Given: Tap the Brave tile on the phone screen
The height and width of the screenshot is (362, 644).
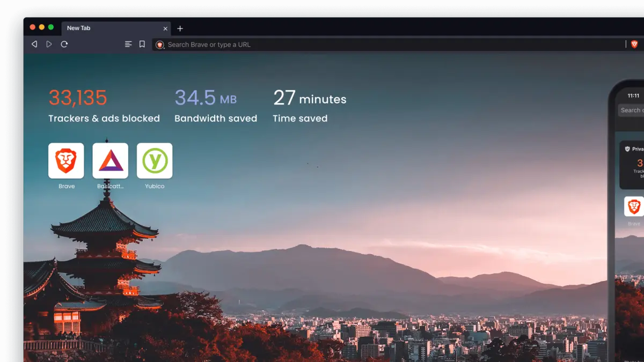Looking at the screenshot, I should [x=634, y=206].
